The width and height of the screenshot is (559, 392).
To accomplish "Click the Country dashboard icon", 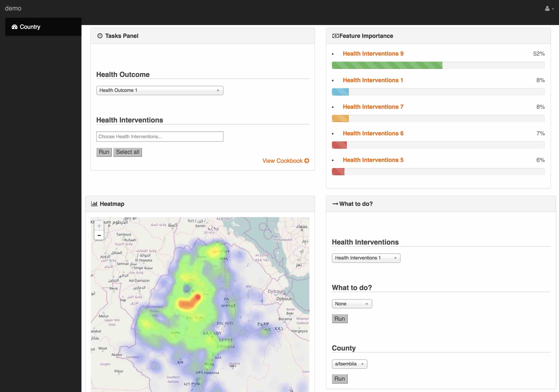I will click(x=15, y=27).
